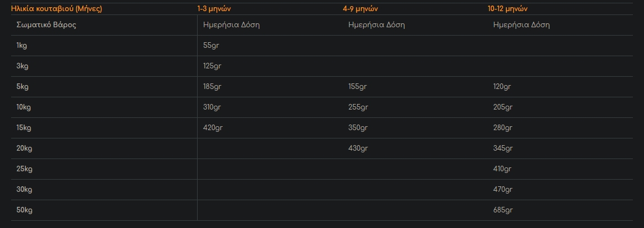Select the 55gr daily dose cell
This screenshot has width=644, height=228.
click(x=212, y=46)
